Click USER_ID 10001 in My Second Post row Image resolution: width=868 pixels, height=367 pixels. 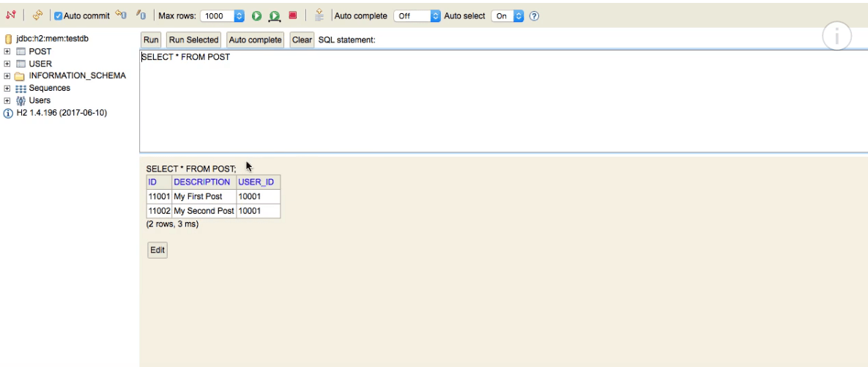[258, 211]
